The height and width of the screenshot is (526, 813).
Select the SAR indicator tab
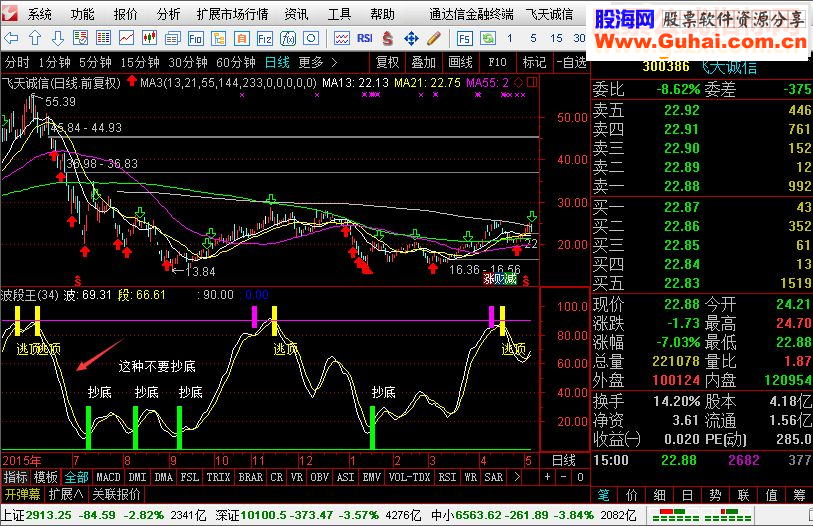click(x=493, y=477)
